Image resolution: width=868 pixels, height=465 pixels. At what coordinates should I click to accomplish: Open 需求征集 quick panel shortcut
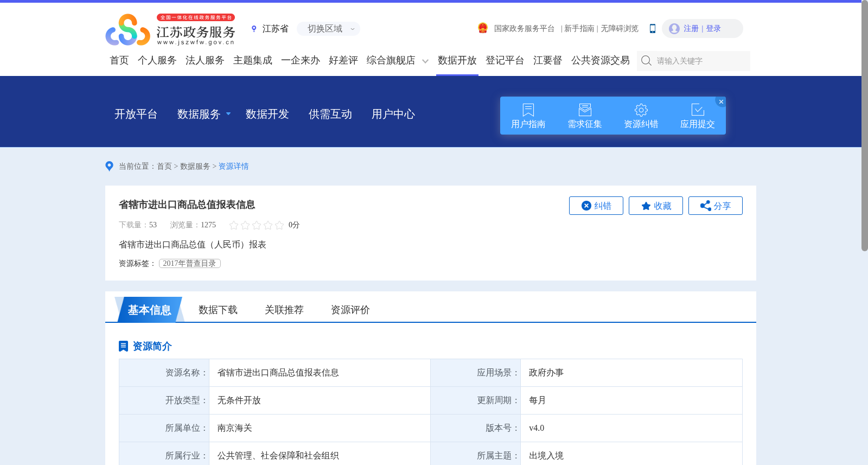click(x=585, y=116)
